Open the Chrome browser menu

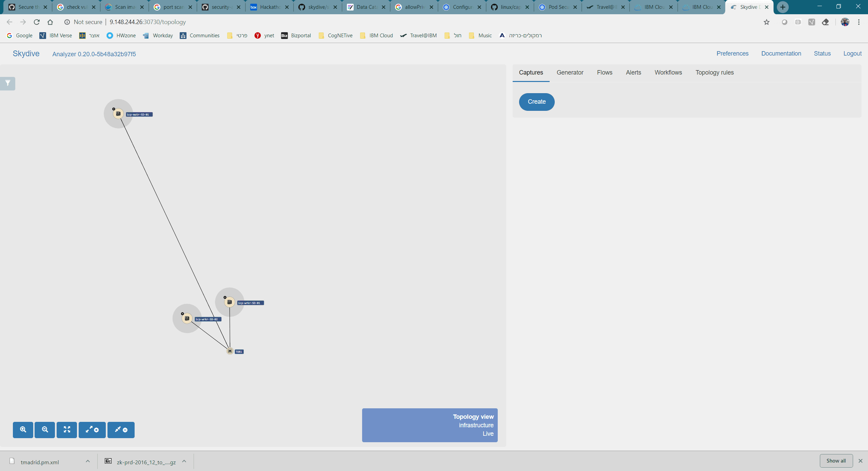point(859,22)
